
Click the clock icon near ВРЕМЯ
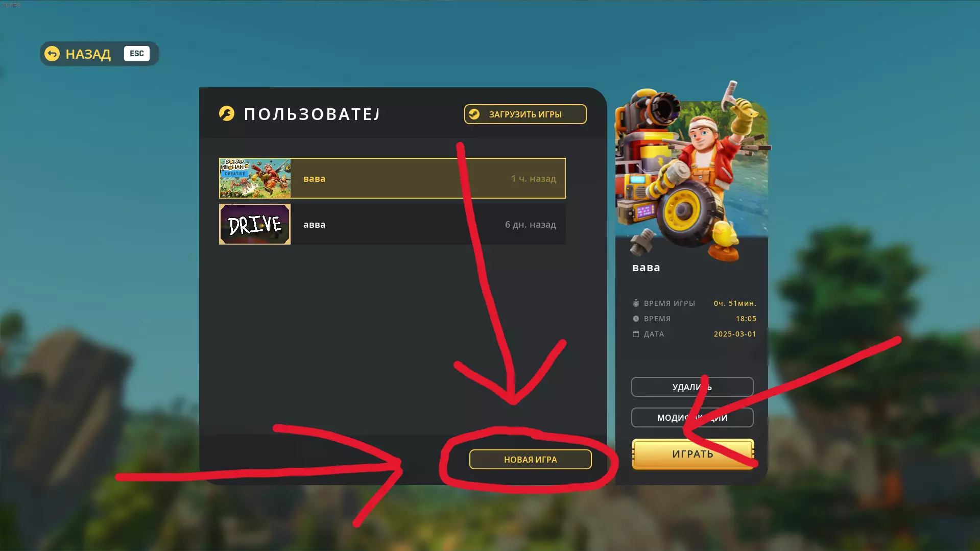[x=636, y=319]
